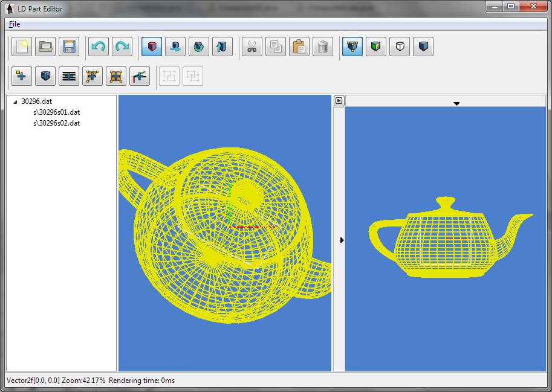Toggle the red cube Select mode button
The image size is (552, 392).
tap(152, 47)
